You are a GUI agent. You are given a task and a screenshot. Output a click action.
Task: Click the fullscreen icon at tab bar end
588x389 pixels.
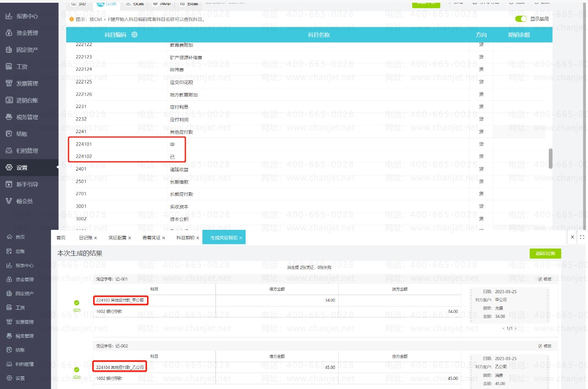(x=582, y=237)
